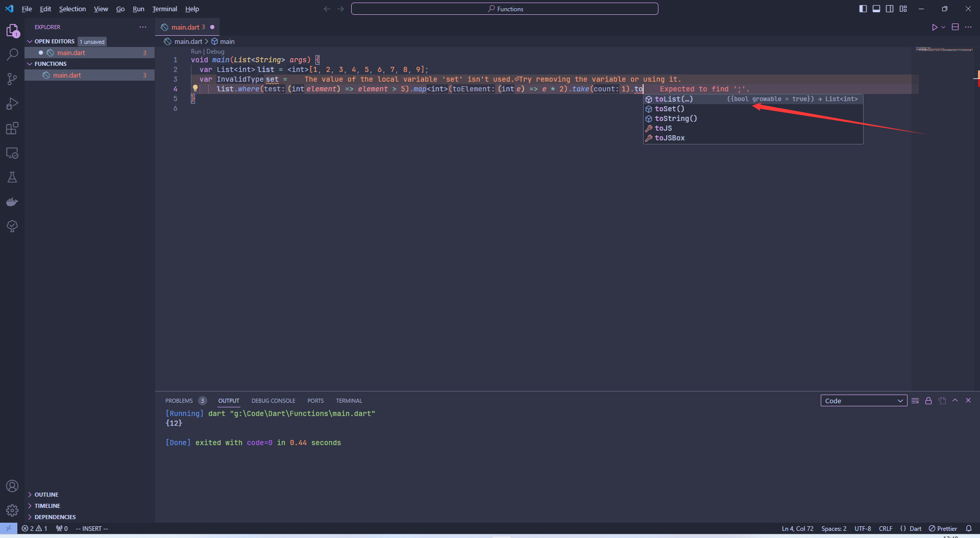Open the Run and Debug view
980x538 pixels.
(x=12, y=104)
